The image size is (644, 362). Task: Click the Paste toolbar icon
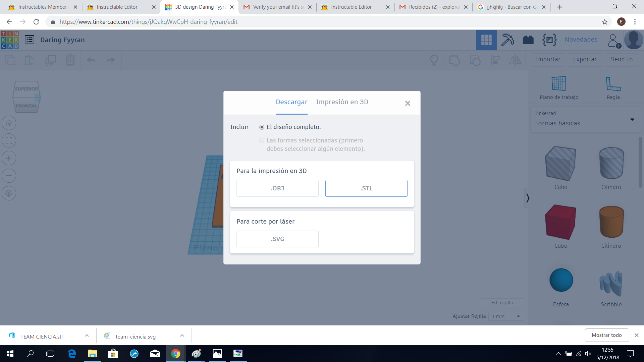30,60
